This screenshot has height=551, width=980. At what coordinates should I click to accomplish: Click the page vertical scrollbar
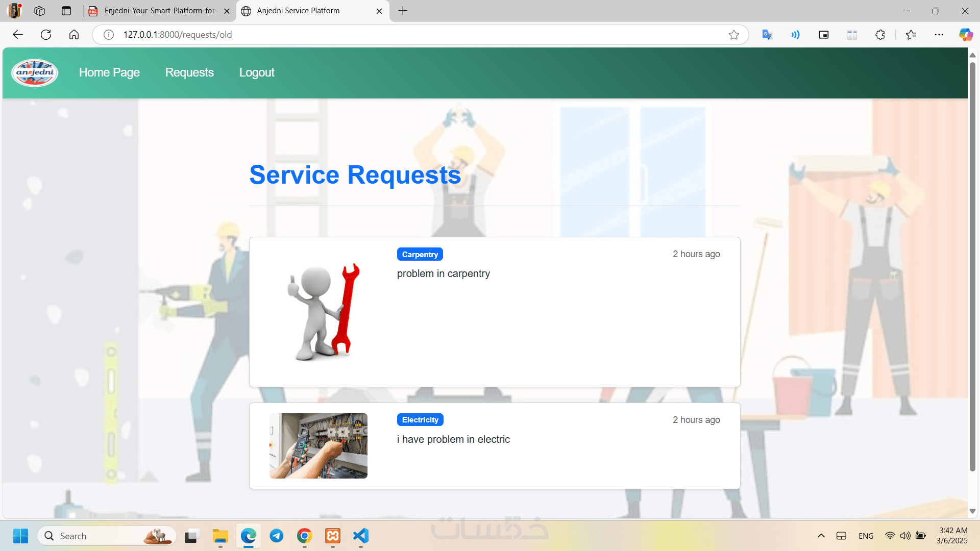(x=972, y=265)
